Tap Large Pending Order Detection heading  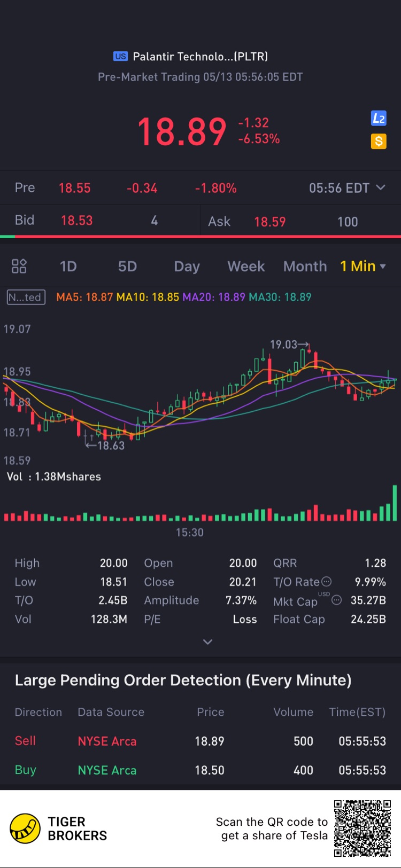(183, 680)
